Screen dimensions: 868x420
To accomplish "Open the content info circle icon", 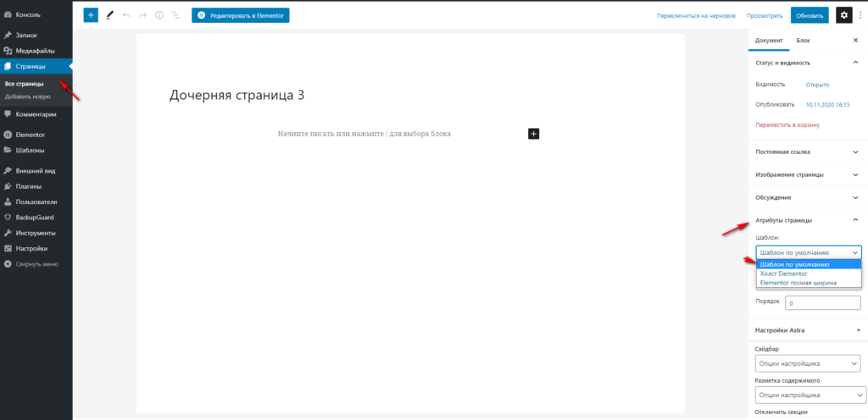I will point(159,15).
